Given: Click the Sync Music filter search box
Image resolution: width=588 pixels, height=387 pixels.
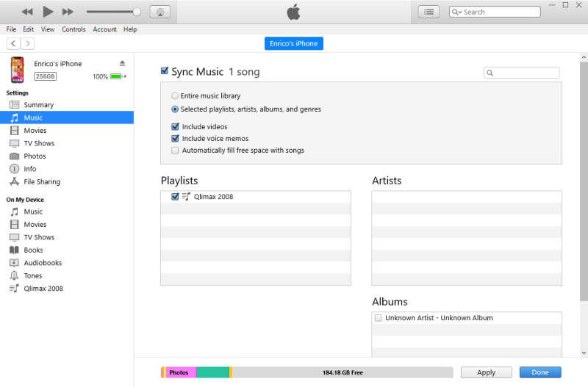Looking at the screenshot, I should coord(521,73).
